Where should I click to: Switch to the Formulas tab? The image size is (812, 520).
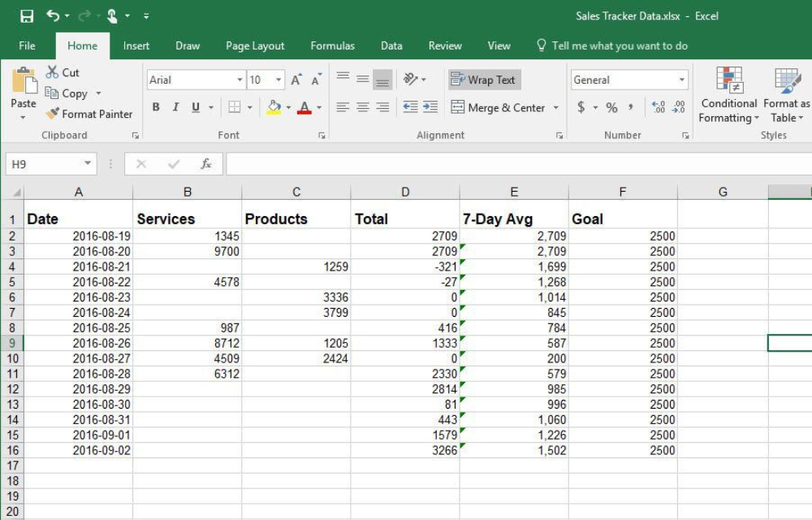click(x=332, y=45)
